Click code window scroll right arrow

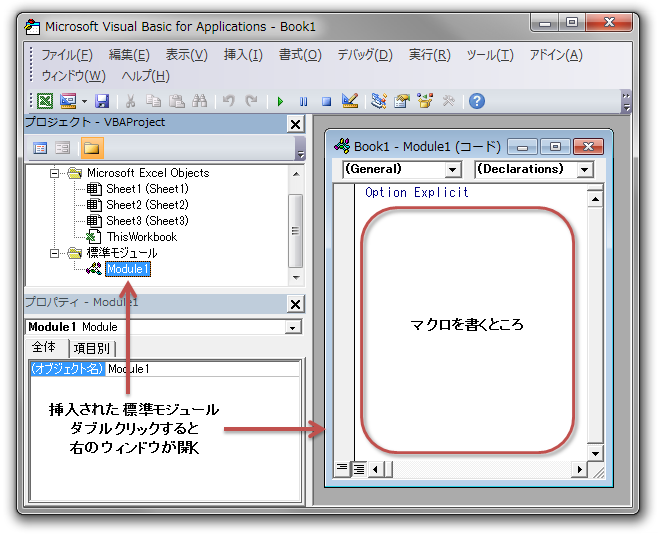(x=579, y=469)
